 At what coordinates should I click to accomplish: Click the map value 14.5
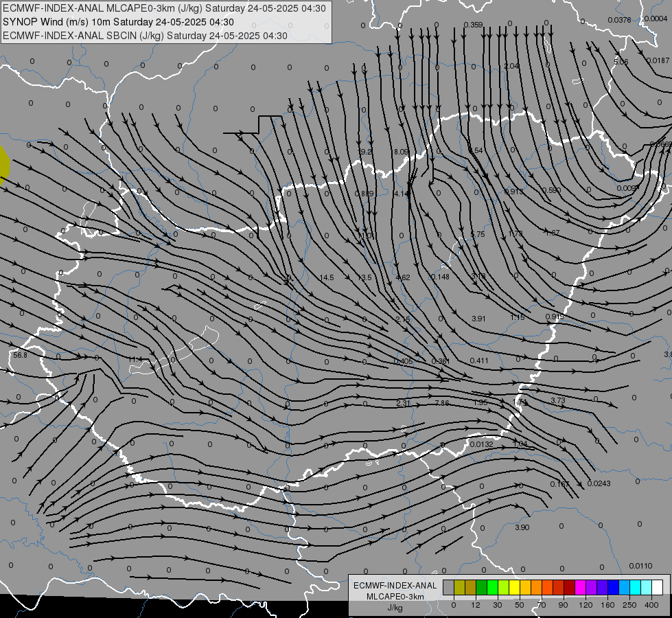click(x=327, y=277)
